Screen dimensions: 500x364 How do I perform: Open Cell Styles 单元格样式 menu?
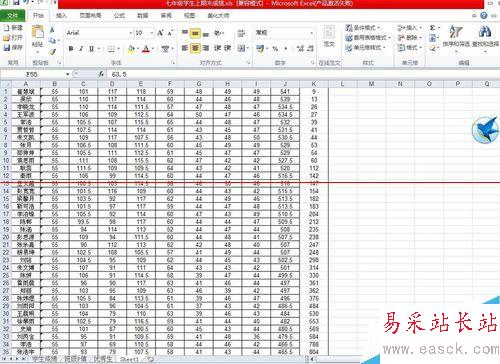click(366, 48)
